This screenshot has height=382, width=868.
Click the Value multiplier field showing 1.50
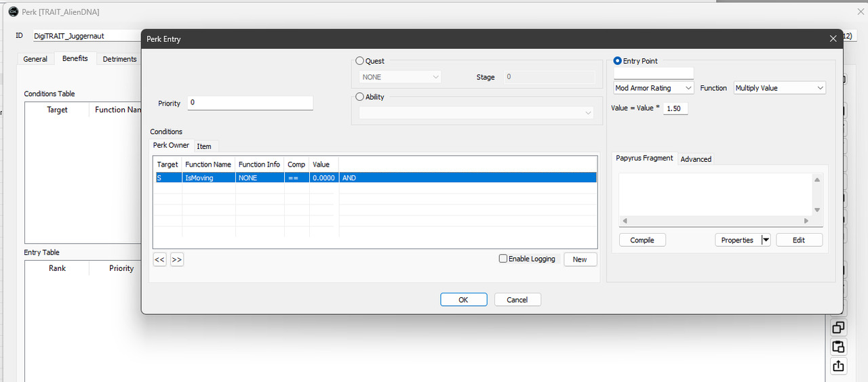click(675, 108)
